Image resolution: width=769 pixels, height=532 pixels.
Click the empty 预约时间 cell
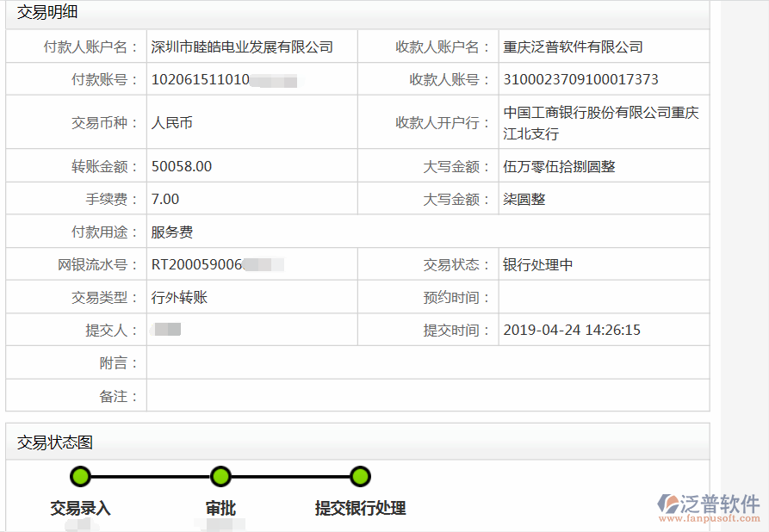point(603,297)
